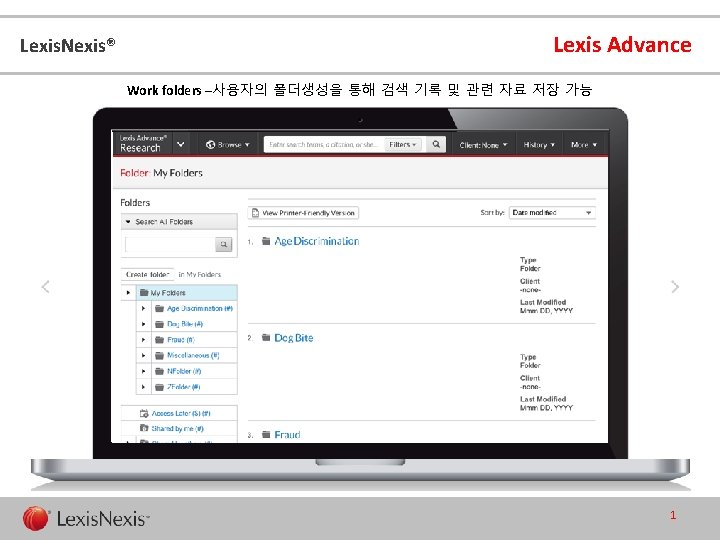Click 'Client -none-' under Dog Bite
Image resolution: width=720 pixels, height=540 pixels.
point(530,382)
